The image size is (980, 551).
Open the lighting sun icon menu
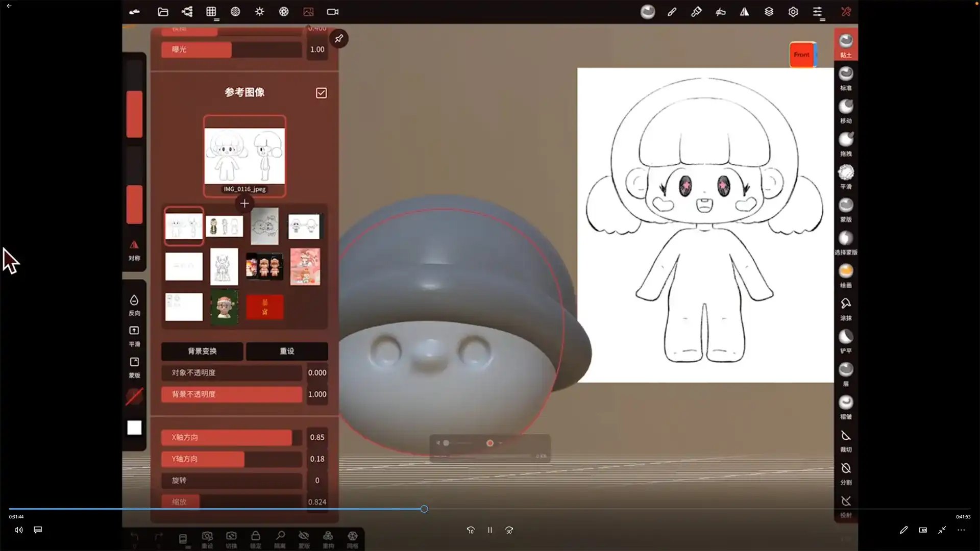tap(259, 12)
